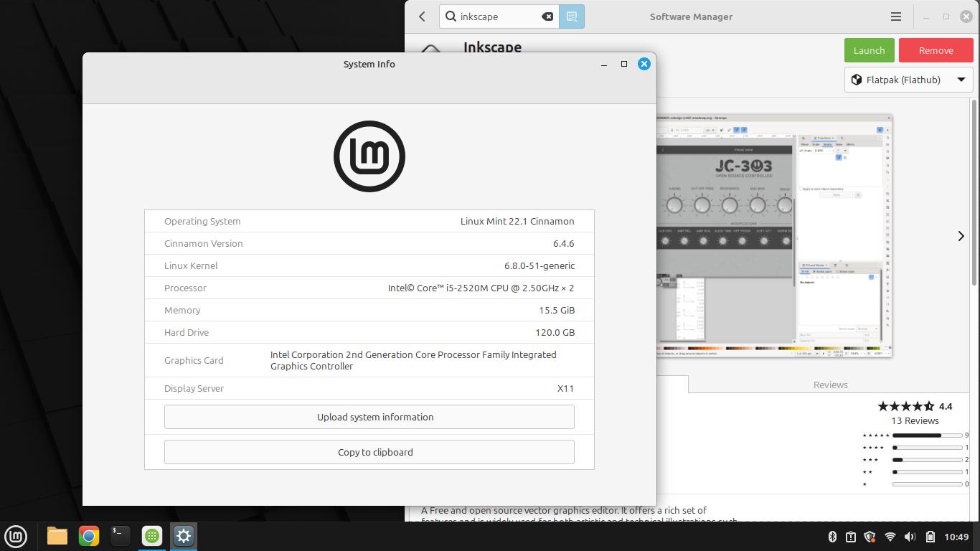Viewport: 980px width, 551px height.
Task: Toggle the search-in-description button
Action: [572, 17]
